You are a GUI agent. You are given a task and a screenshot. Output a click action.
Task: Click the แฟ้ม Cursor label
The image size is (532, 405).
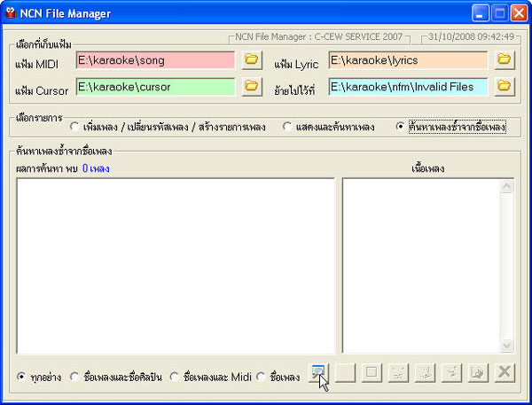click(x=42, y=90)
